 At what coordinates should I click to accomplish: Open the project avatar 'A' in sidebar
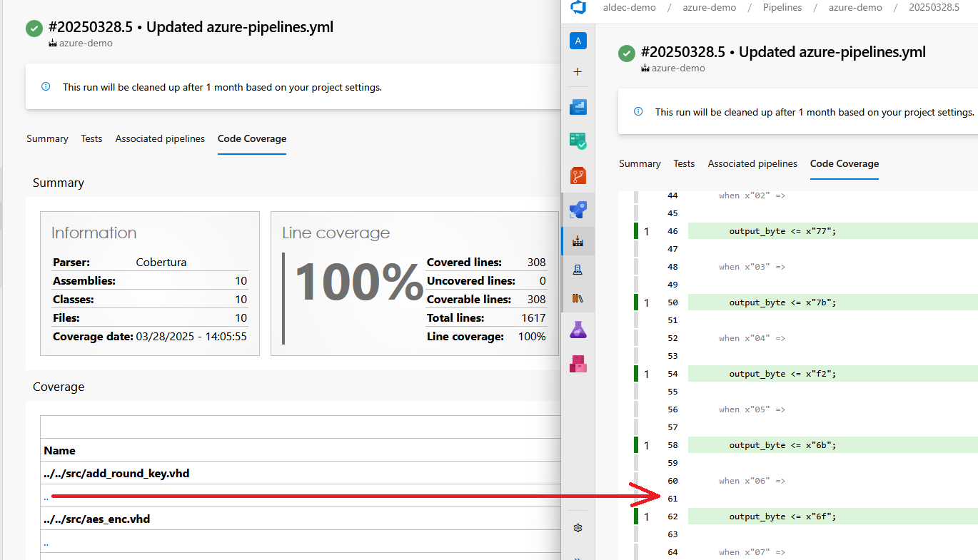tap(578, 41)
